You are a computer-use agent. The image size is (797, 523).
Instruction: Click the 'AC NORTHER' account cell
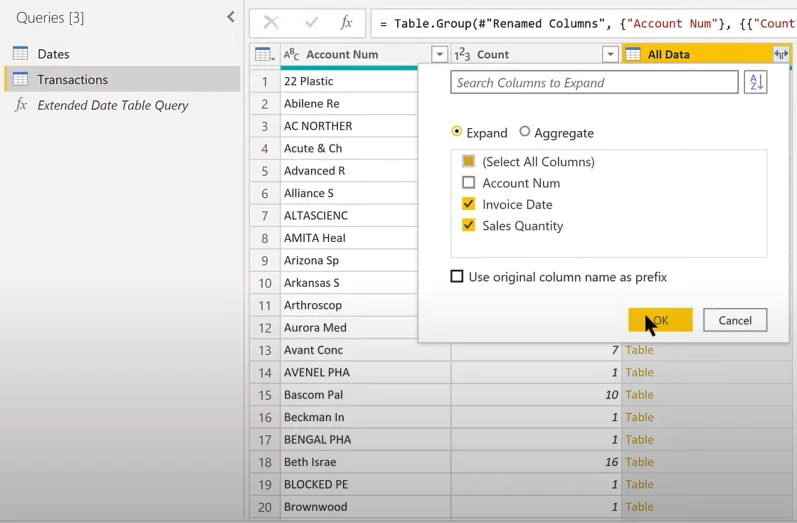349,126
